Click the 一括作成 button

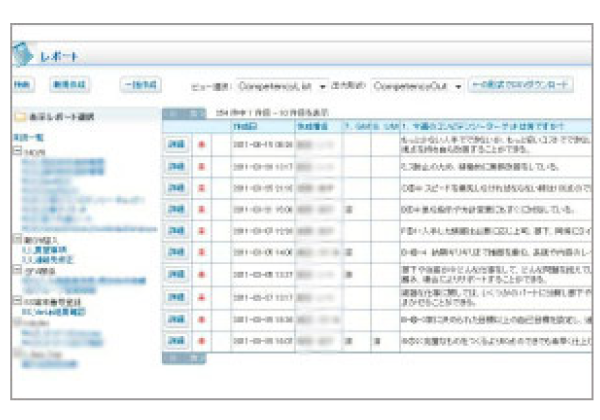coord(141,86)
